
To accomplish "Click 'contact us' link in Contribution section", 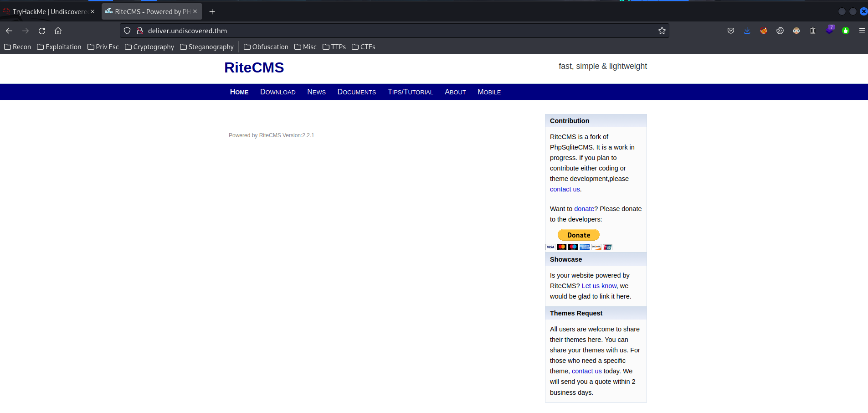I will [565, 189].
